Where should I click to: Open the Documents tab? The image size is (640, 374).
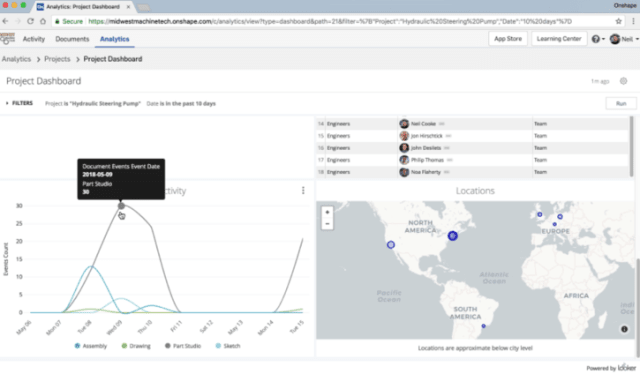[72, 39]
